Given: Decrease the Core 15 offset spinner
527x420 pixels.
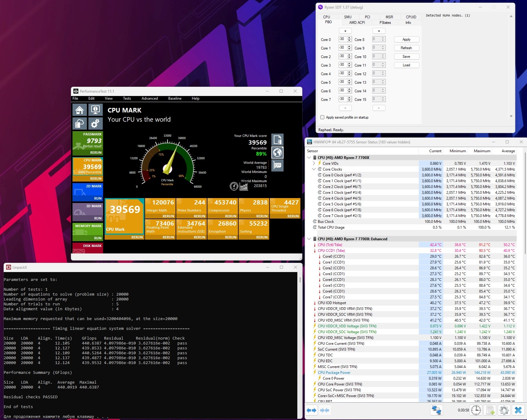Looking at the screenshot, I should tap(383, 100).
